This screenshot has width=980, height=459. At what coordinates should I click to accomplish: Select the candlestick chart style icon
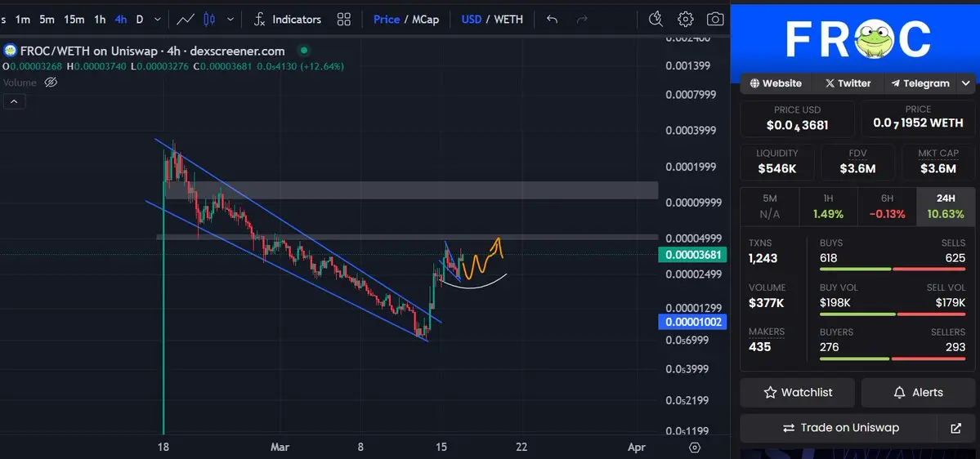(209, 20)
